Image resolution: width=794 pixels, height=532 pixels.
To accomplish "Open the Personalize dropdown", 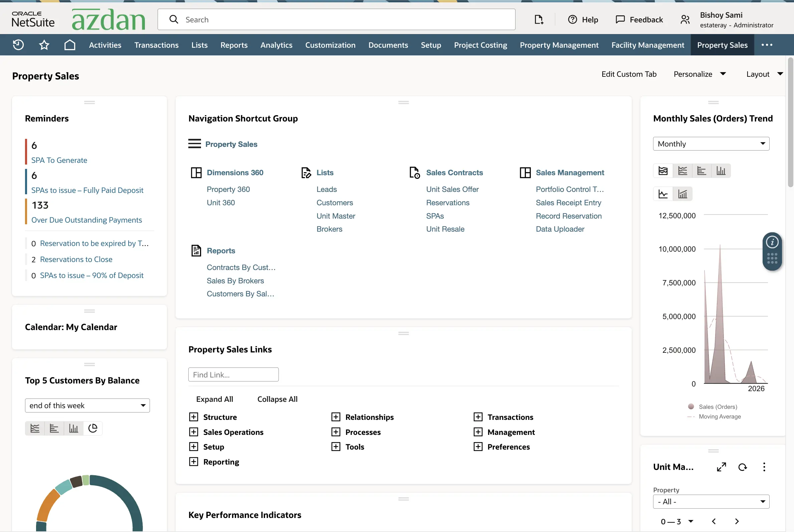I will (x=700, y=74).
